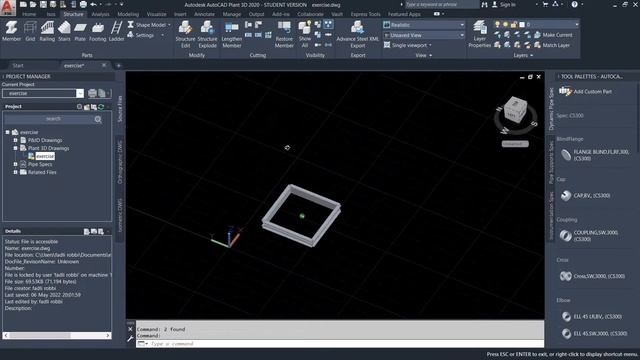Click the Help question mark icon
The height and width of the screenshot is (360, 640).
click(575, 4)
